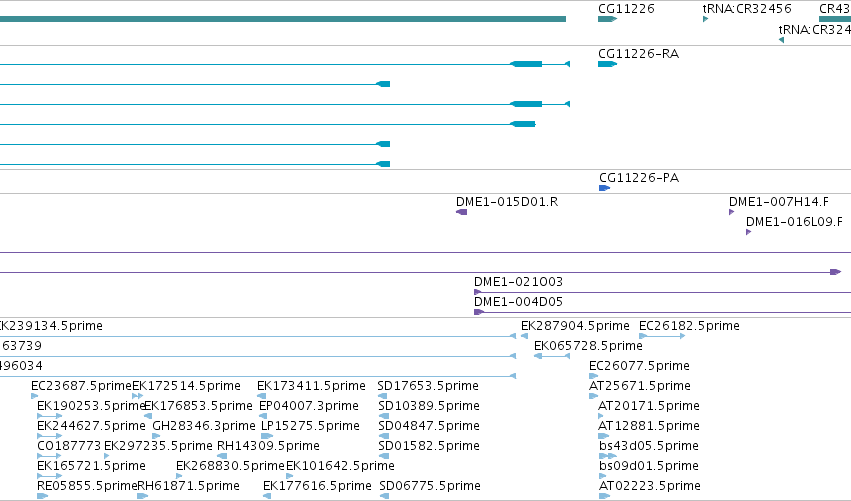Open the DME1-016L09.F feature label
The width and height of the screenshot is (851, 501).
(794, 221)
